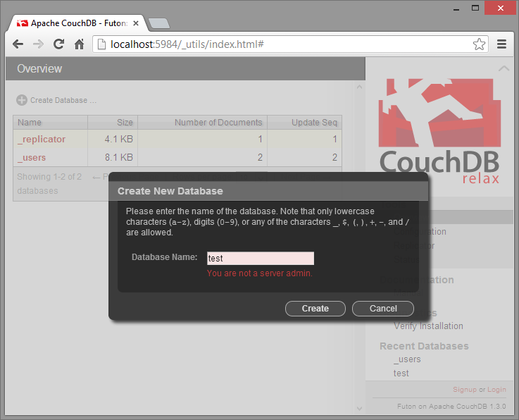Click the browser Forward arrow
This screenshot has height=420, width=519.
[x=39, y=44]
